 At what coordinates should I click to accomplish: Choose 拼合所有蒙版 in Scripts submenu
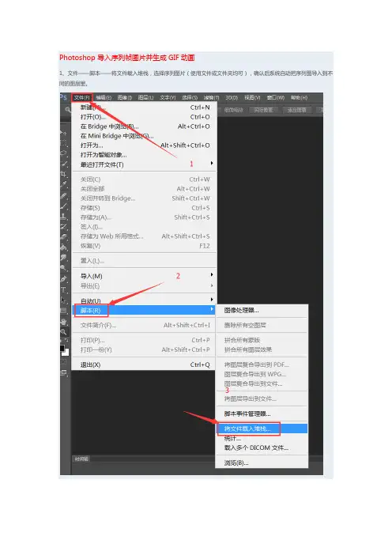[262, 340]
